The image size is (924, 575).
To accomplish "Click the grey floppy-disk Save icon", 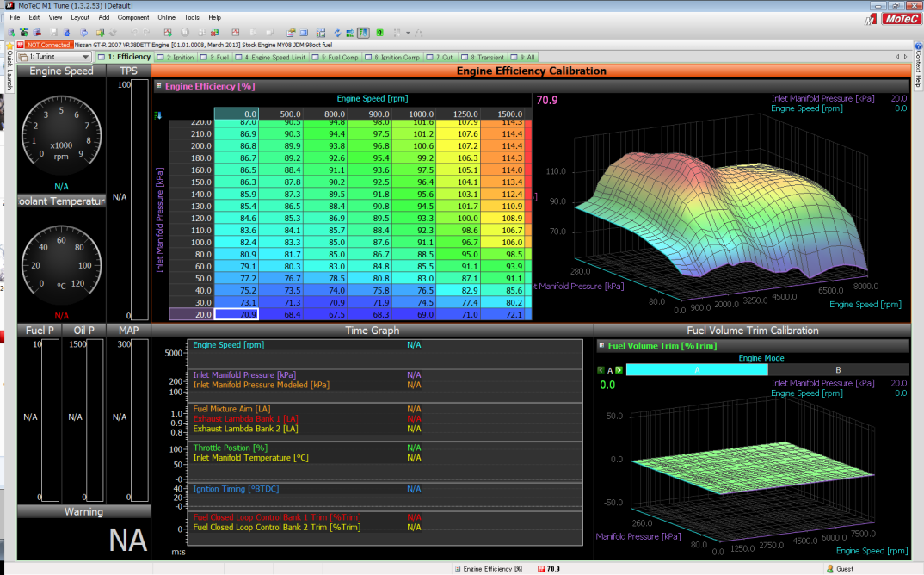I will point(53,33).
